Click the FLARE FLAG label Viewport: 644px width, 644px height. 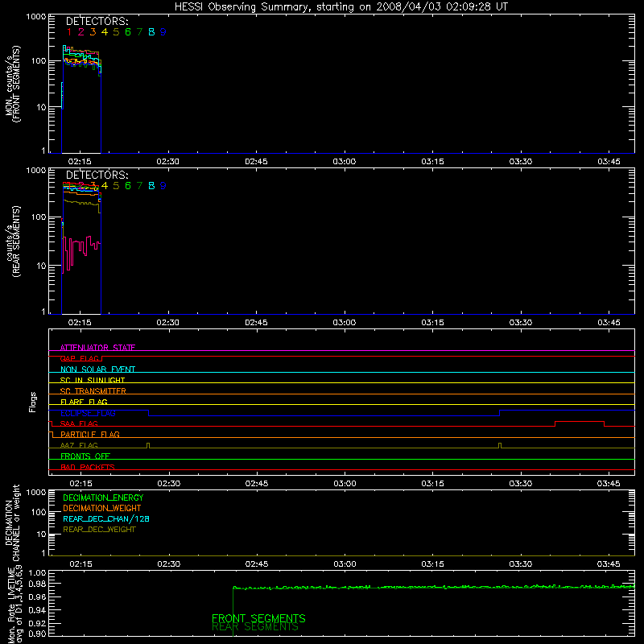click(x=84, y=402)
